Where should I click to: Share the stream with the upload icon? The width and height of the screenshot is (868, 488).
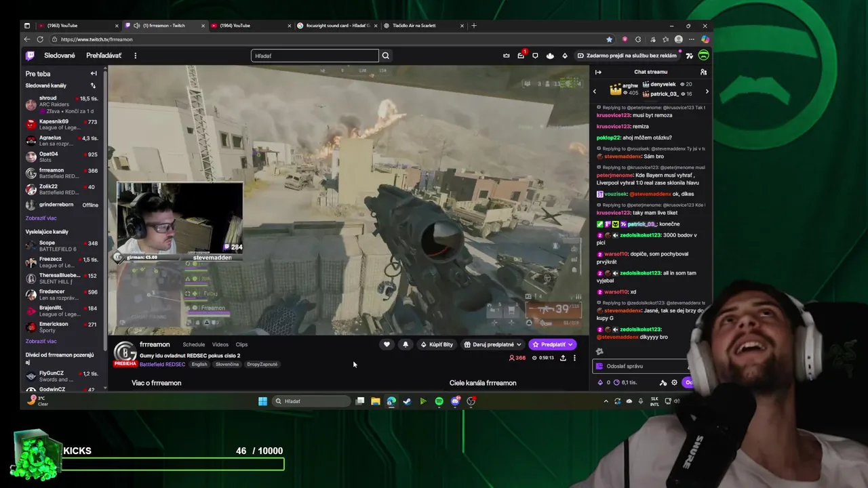pos(563,358)
